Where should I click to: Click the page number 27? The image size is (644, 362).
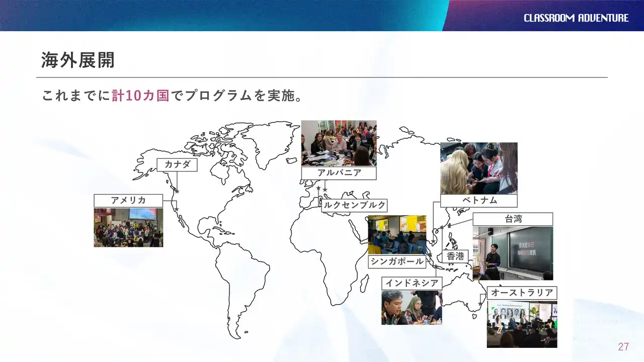tap(623, 347)
